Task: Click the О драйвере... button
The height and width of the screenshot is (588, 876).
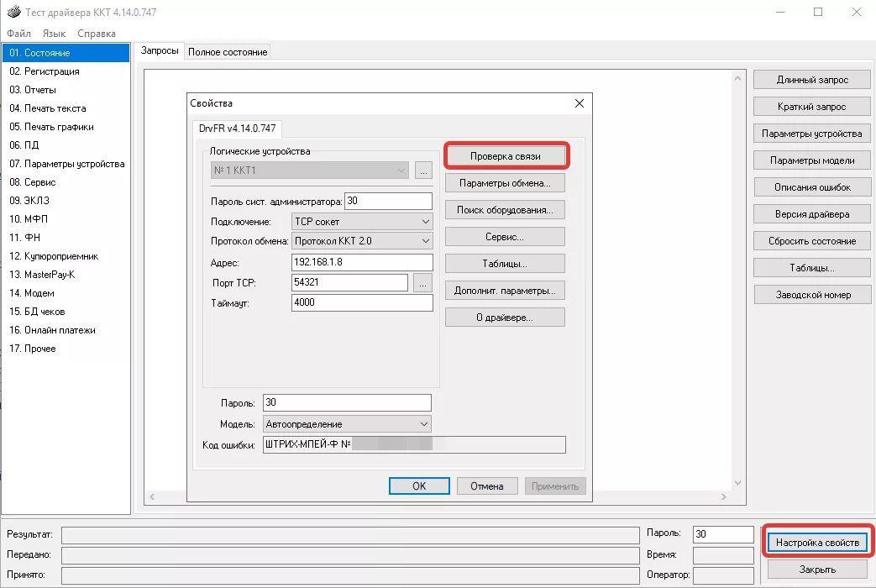Action: coord(505,317)
